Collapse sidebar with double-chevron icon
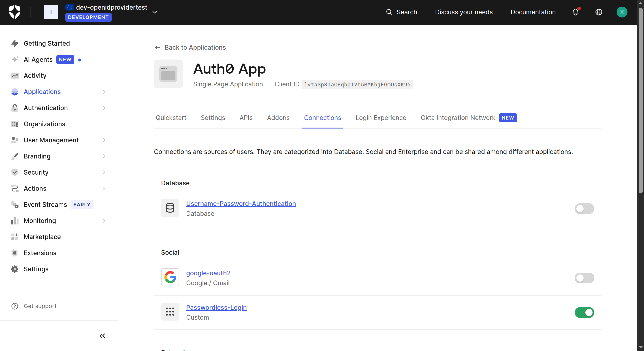Image resolution: width=644 pixels, height=351 pixels. pos(102,336)
